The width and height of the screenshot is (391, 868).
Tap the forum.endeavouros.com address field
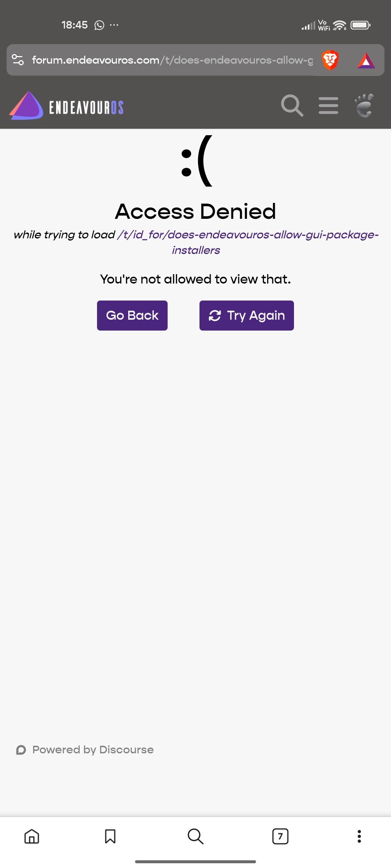tap(172, 60)
